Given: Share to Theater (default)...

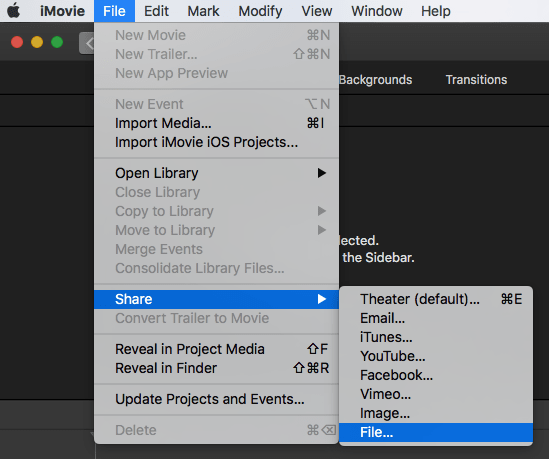Looking at the screenshot, I should click(436, 299).
